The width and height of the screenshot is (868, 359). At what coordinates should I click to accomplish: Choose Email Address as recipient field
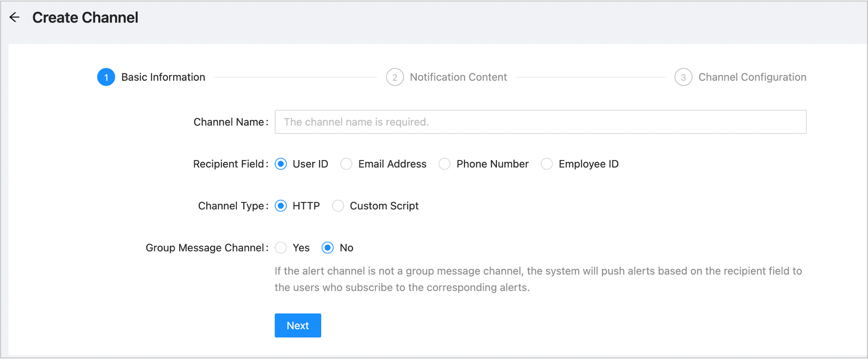(x=346, y=164)
